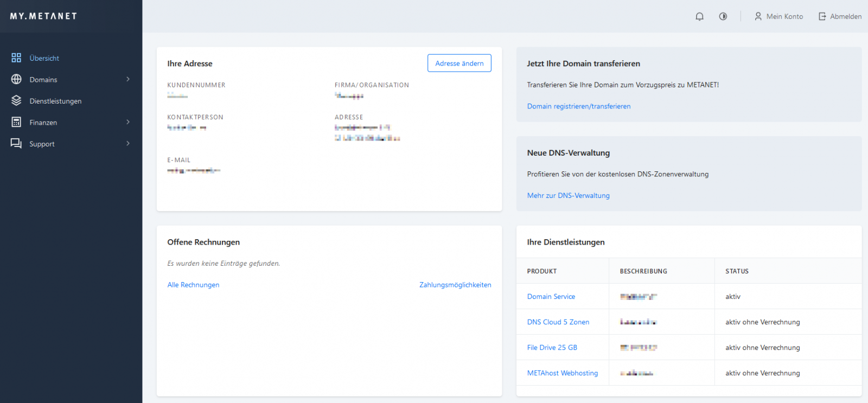Expand the Domains submenu chevron

pos(128,79)
